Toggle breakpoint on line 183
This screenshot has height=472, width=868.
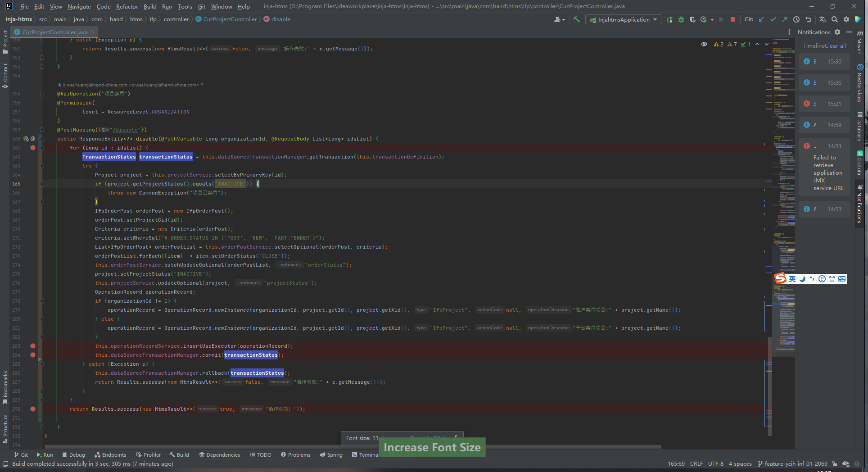click(x=33, y=346)
